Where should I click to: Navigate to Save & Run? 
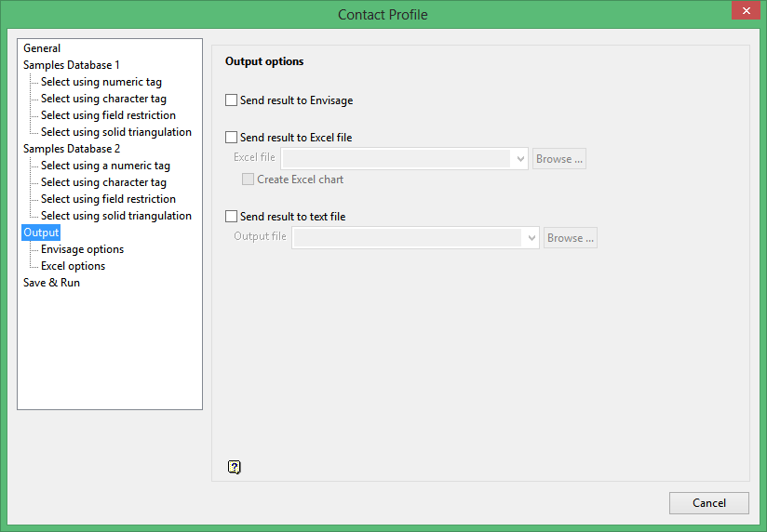[x=51, y=283]
